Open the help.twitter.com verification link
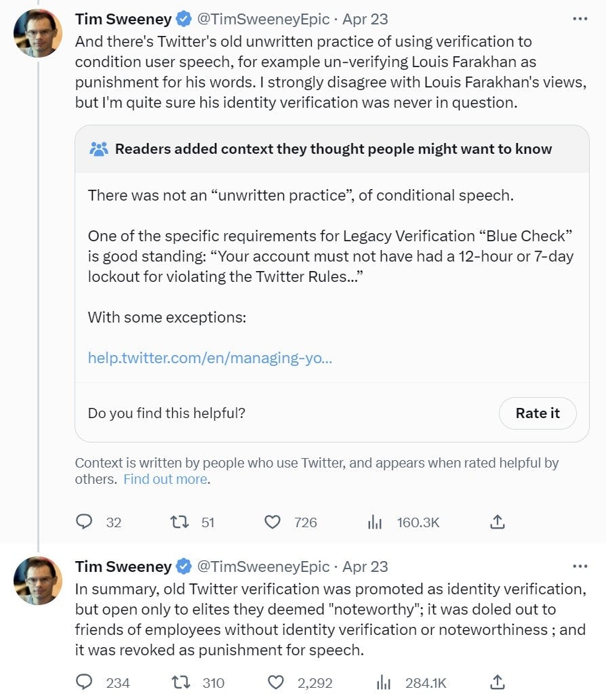606x700 pixels. [211, 358]
